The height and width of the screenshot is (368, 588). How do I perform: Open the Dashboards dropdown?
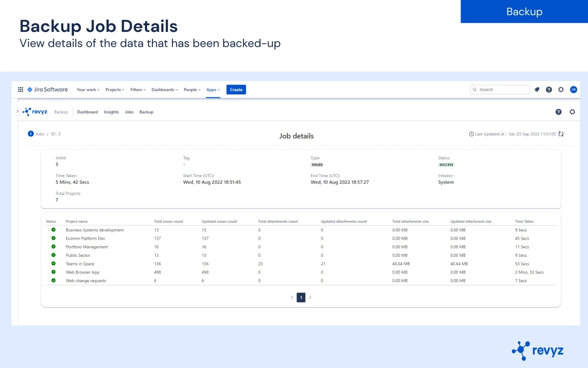(x=165, y=90)
